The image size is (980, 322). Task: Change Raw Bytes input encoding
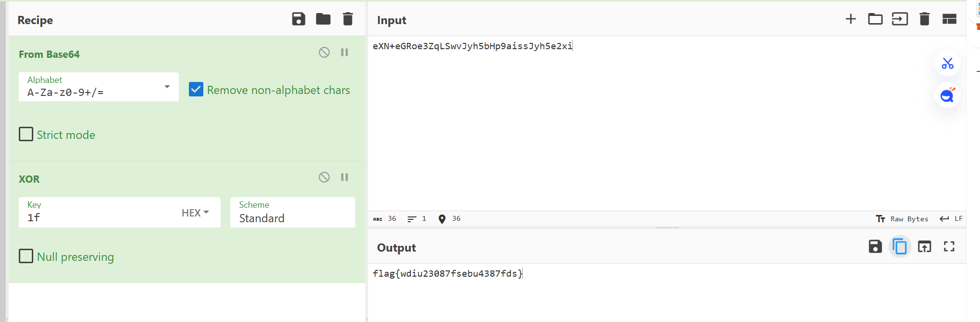point(902,219)
